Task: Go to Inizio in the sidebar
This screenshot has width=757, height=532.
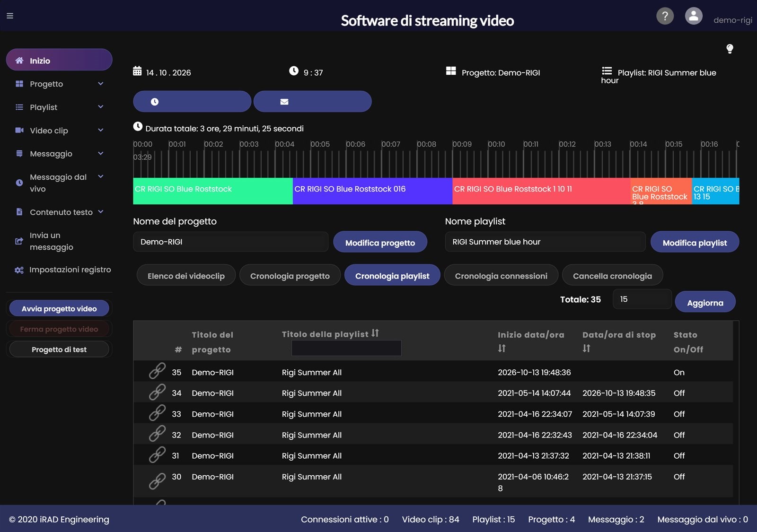Action: [59, 60]
